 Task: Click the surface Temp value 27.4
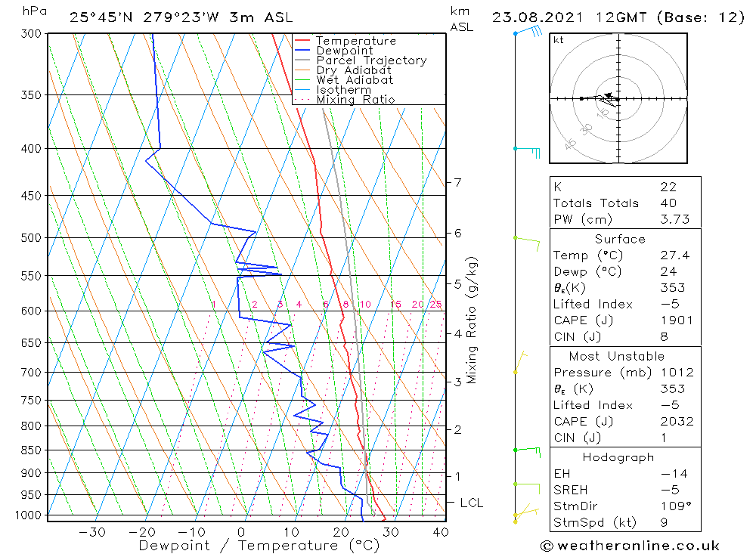674,255
